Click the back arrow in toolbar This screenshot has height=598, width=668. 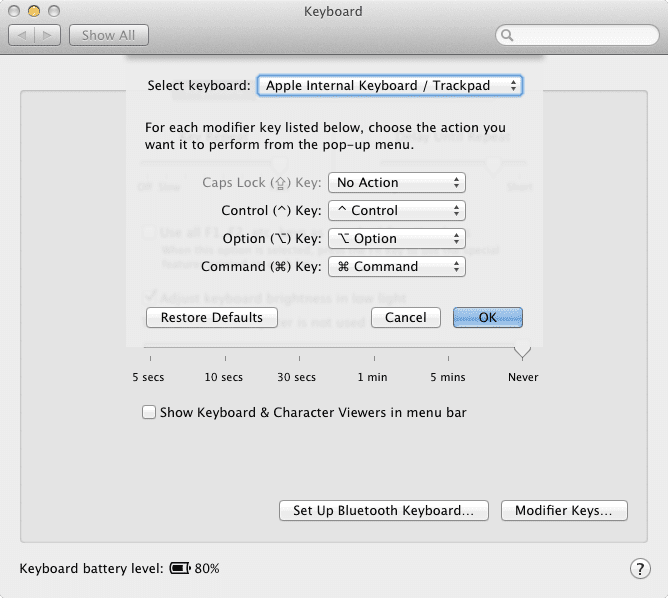(22, 35)
